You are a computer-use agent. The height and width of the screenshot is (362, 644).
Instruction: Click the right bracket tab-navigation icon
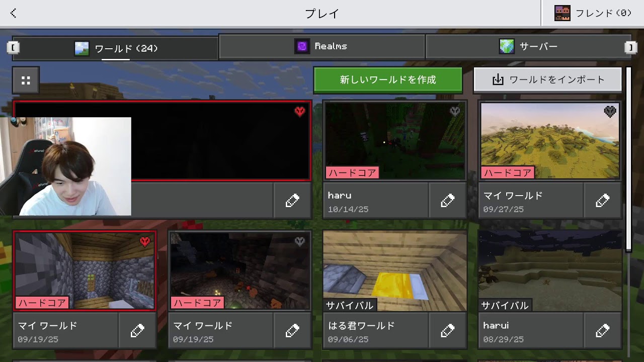(x=630, y=47)
